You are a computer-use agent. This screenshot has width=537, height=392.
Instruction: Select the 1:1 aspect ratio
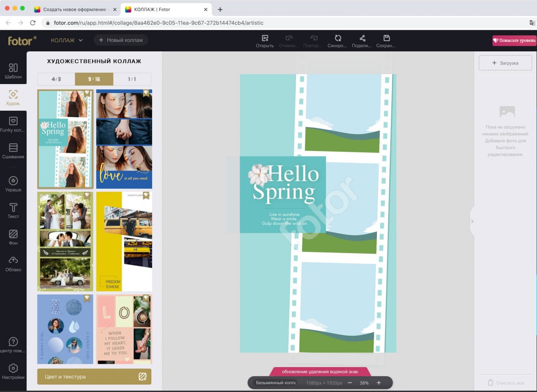tap(132, 79)
